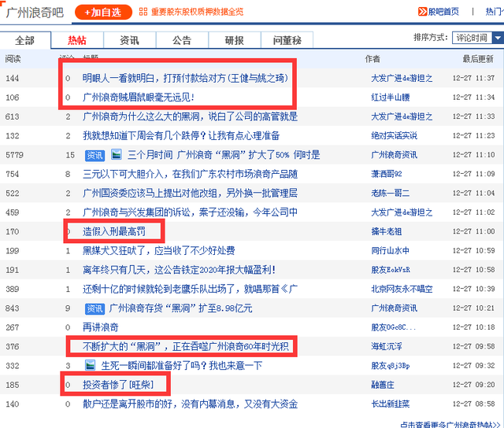Switch to the 公告 tab
Viewport: 504px width, 428px height.
tap(182, 40)
